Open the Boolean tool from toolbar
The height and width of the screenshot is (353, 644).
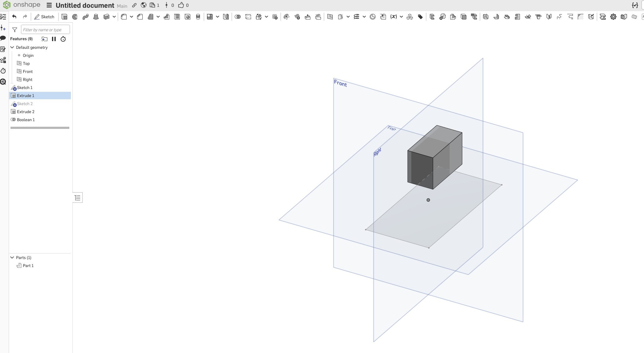238,17
